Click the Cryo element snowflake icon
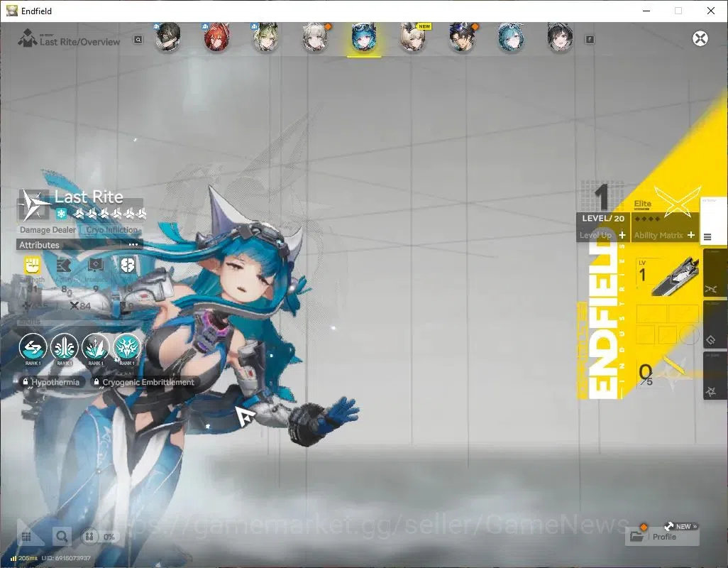728x568 pixels. pos(61,214)
